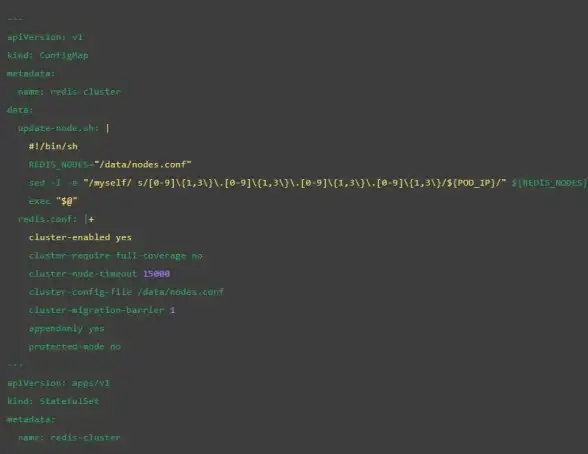Click the 'apiVersion: apps/v1' line
588x454 pixels.
(58, 383)
